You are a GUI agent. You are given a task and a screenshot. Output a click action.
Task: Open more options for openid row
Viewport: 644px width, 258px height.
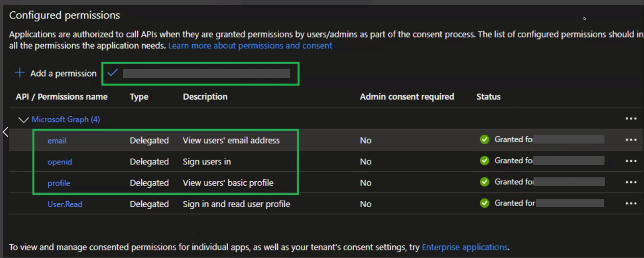pyautogui.click(x=631, y=161)
